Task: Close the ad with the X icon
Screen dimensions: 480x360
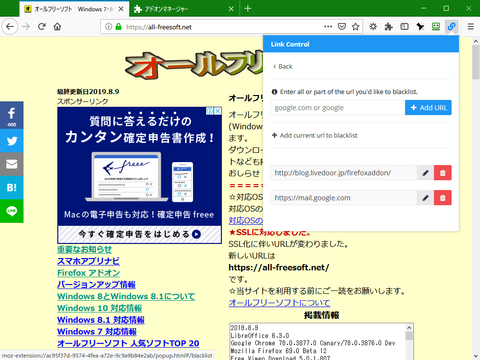Action: pos(218,111)
